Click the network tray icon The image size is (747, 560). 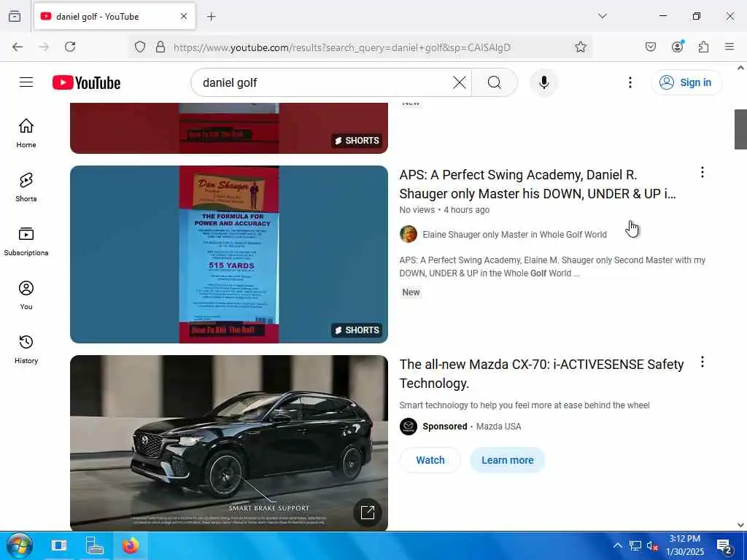[x=635, y=545]
